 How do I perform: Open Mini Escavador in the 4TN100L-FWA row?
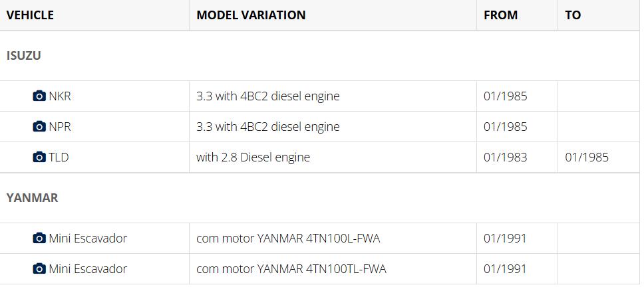88,239
